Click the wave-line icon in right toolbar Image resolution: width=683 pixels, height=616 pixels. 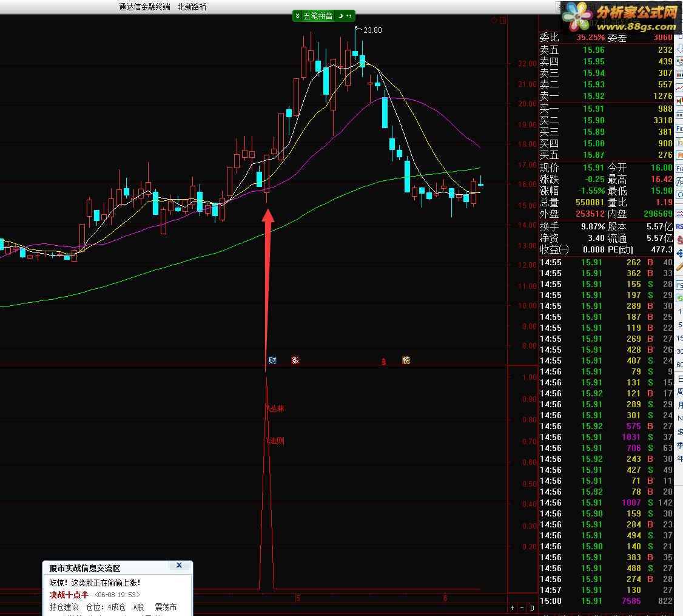[679, 213]
